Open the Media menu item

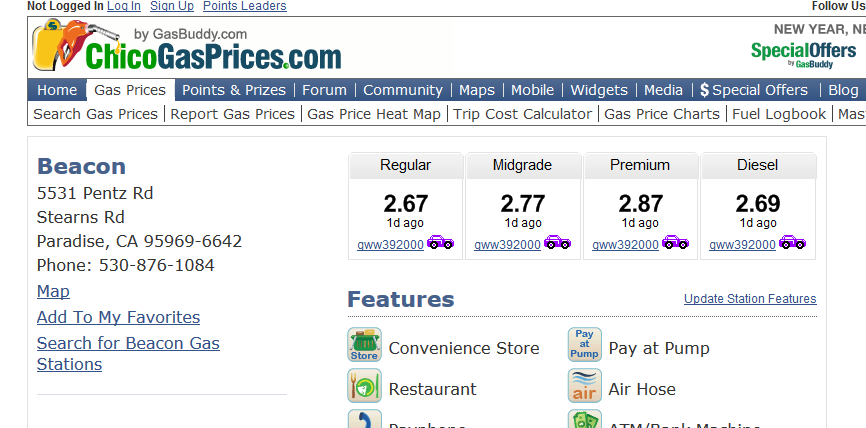(x=663, y=90)
